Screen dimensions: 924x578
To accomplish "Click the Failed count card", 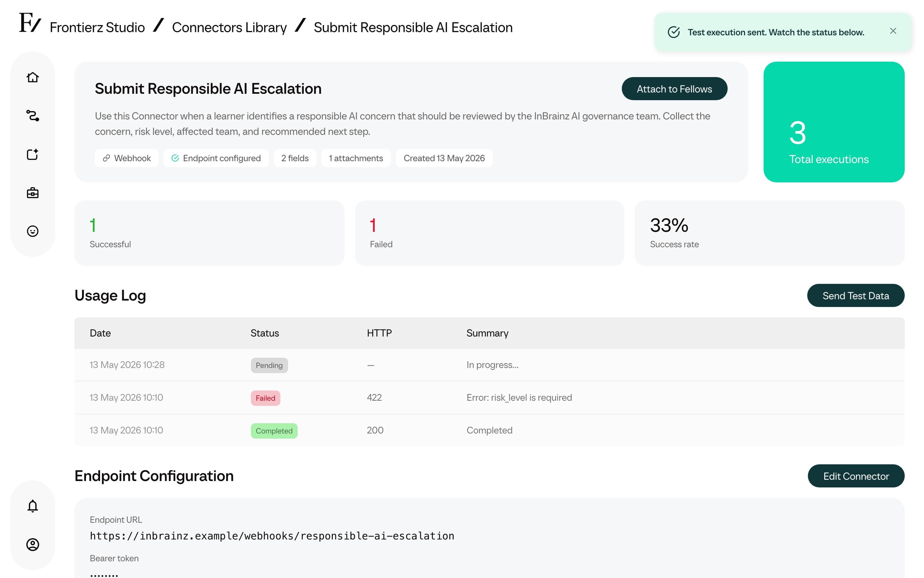I will click(490, 233).
